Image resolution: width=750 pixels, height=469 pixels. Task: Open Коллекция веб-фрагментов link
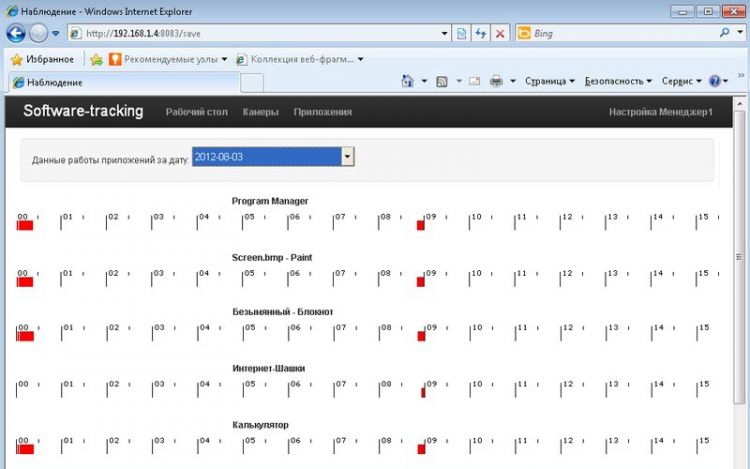pos(299,59)
